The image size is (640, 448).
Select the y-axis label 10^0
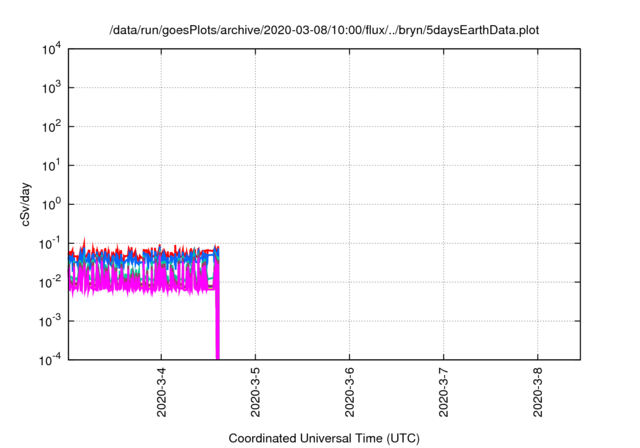pos(51,204)
